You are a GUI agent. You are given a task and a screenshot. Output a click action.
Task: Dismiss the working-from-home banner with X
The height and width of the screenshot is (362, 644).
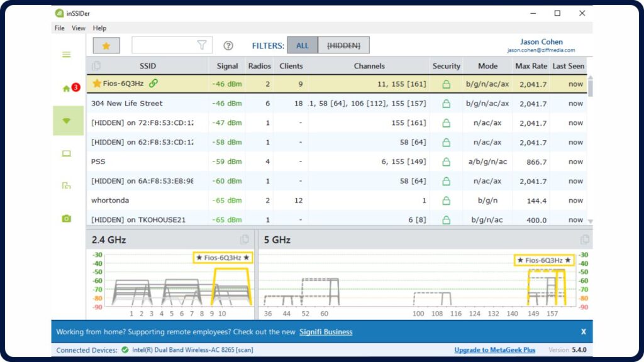tap(583, 332)
